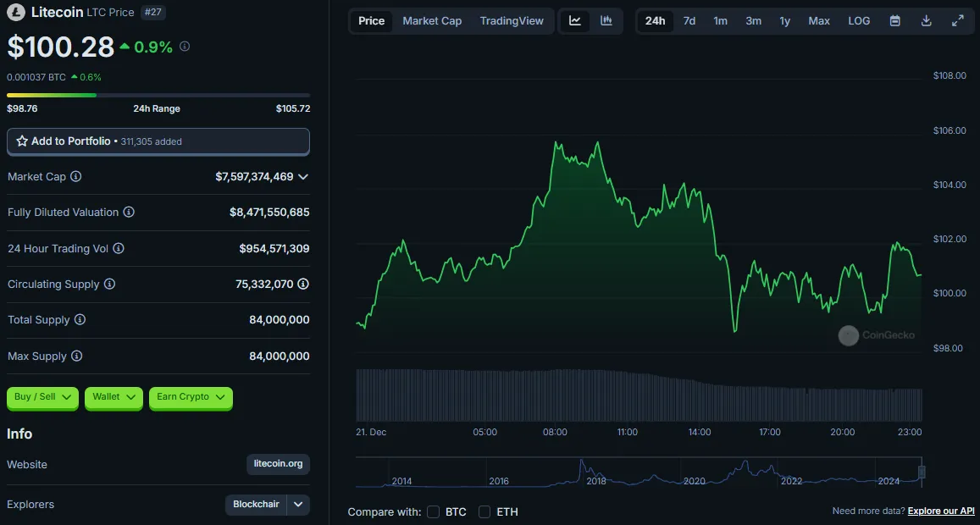Toggle the LOG scale option
The height and width of the screenshot is (525, 980).
tap(859, 20)
